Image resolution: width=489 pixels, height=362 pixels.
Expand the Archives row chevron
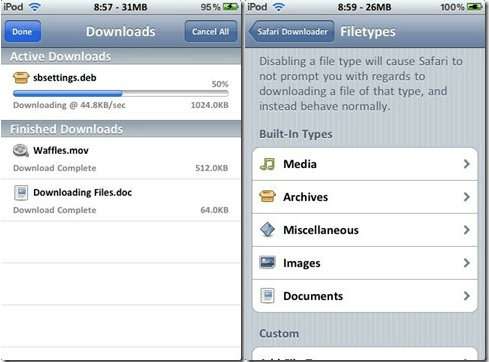(467, 197)
